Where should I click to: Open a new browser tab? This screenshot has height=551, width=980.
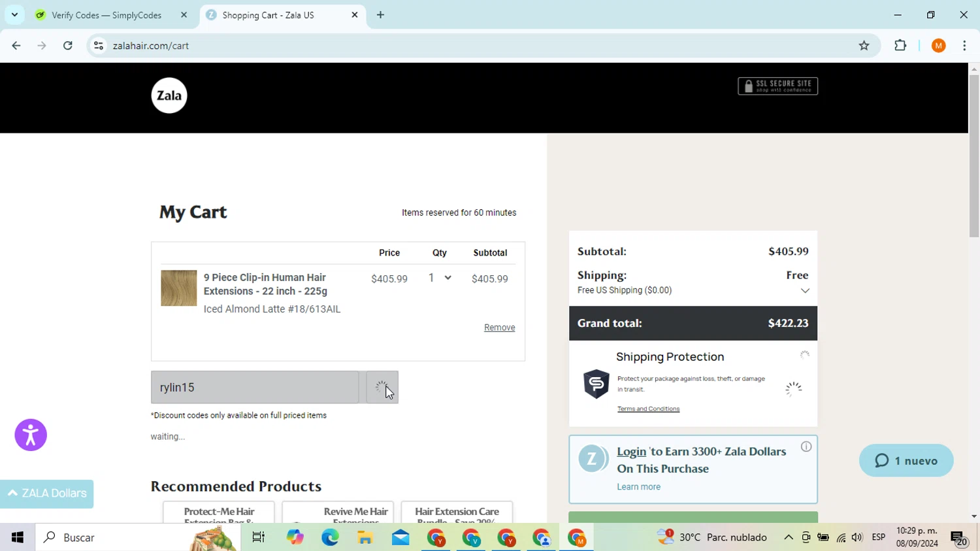coord(380,15)
